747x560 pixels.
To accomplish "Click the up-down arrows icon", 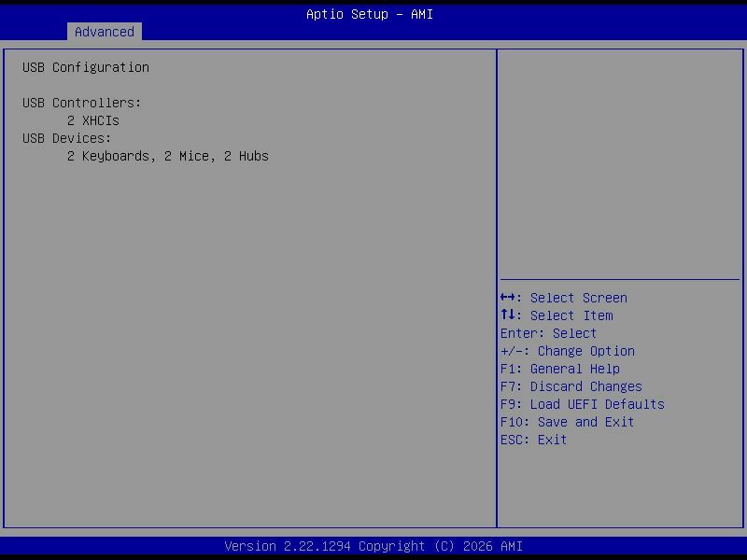I will click(x=507, y=315).
